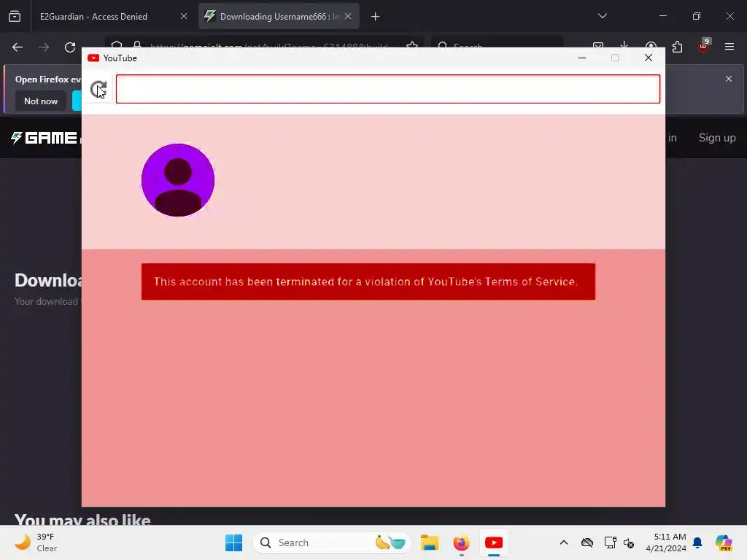The image size is (747, 560).
Task: Open Firefox extensions puzzle icon
Action: point(677,47)
